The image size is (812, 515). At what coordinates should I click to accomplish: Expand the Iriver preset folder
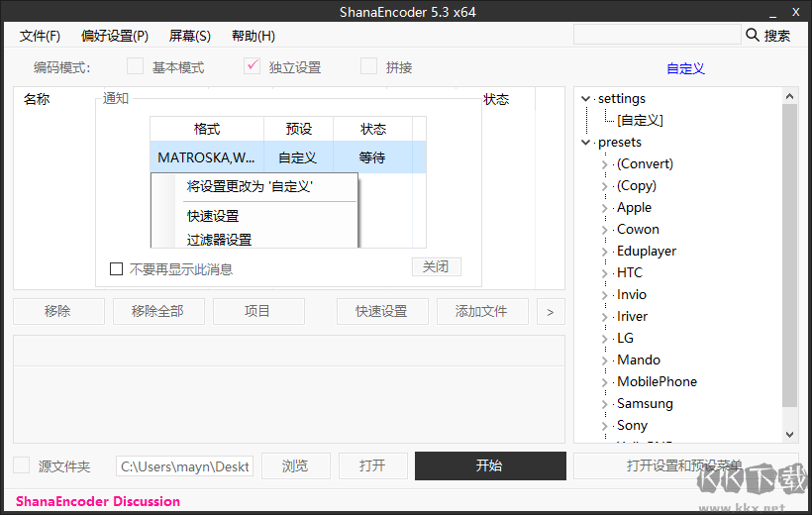604,317
